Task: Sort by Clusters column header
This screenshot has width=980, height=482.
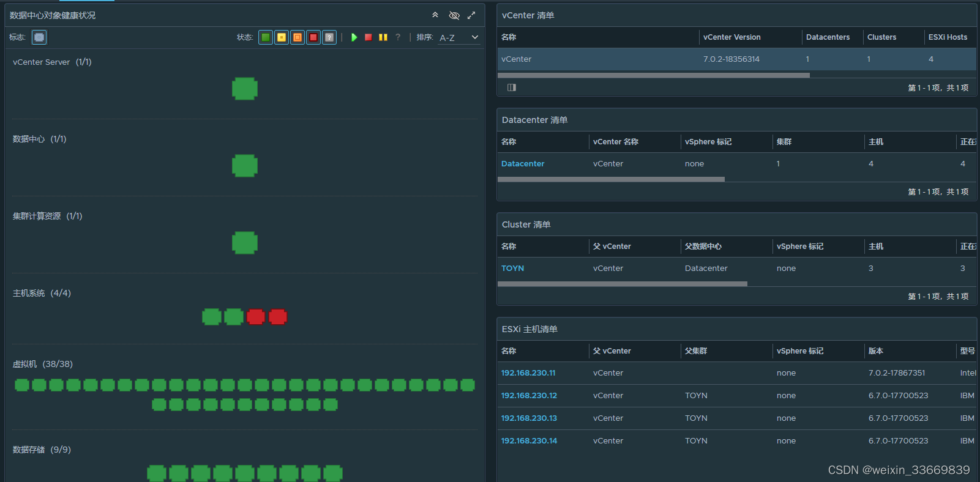Action: coord(882,37)
